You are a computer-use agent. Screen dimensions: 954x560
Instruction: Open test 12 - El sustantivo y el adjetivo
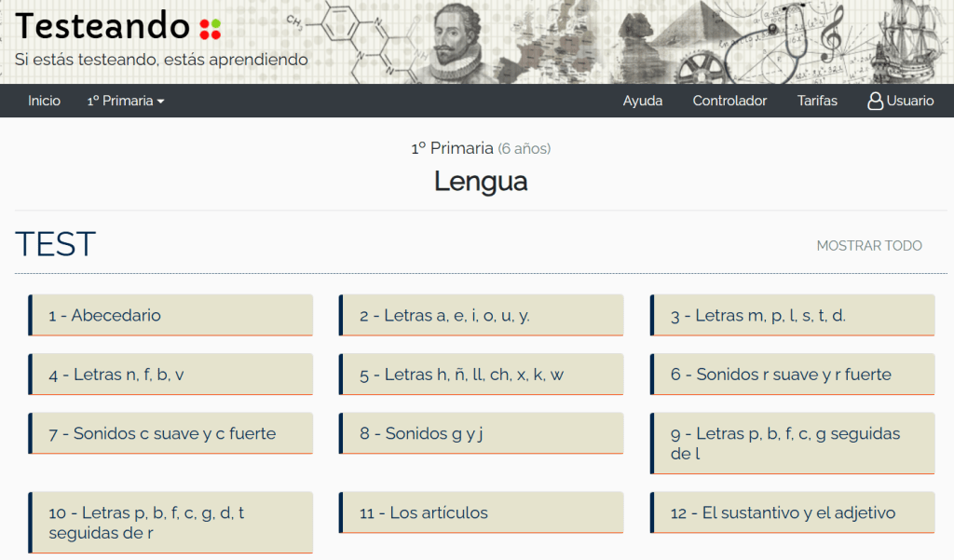tap(792, 512)
